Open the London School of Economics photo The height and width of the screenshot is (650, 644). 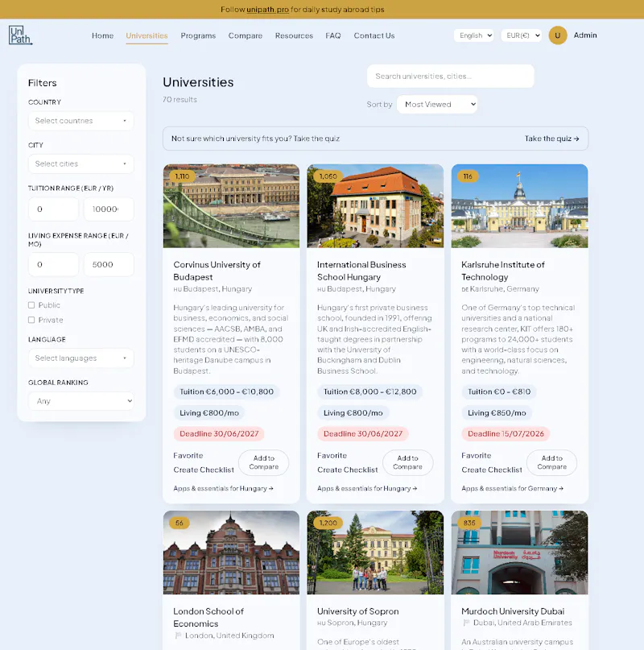point(231,553)
